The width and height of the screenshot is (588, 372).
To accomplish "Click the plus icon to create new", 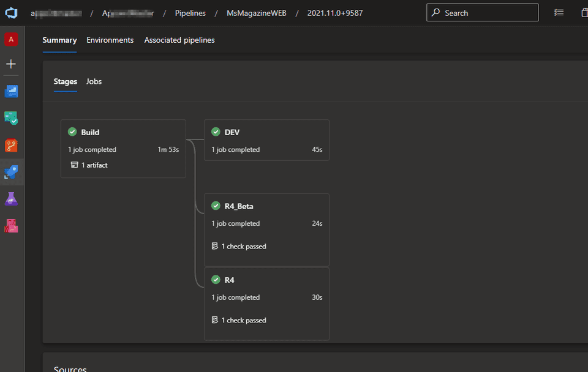I will pyautogui.click(x=11, y=64).
